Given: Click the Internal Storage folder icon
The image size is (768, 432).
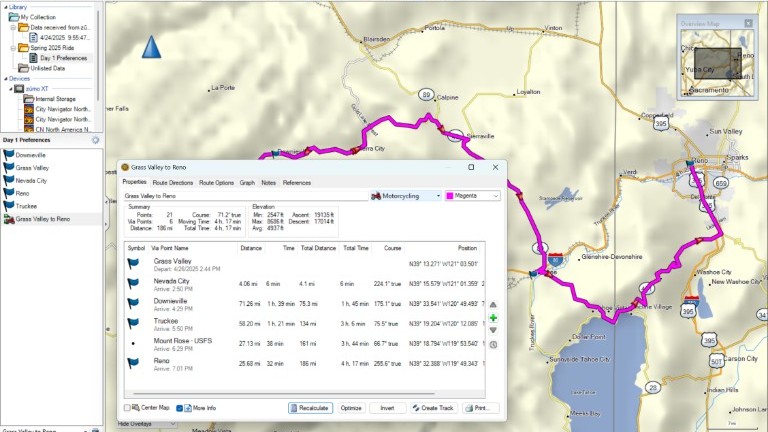Looking at the screenshot, I should point(29,99).
